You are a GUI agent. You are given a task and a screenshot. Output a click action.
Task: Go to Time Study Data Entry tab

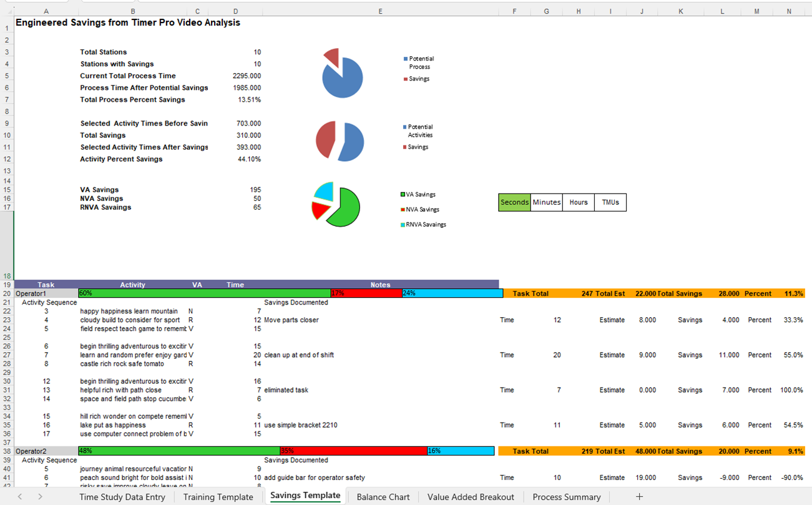(122, 497)
